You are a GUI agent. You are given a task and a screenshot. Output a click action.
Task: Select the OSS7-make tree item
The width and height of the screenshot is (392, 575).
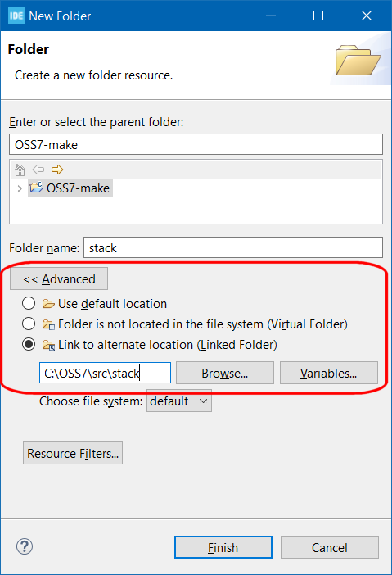coord(70,188)
